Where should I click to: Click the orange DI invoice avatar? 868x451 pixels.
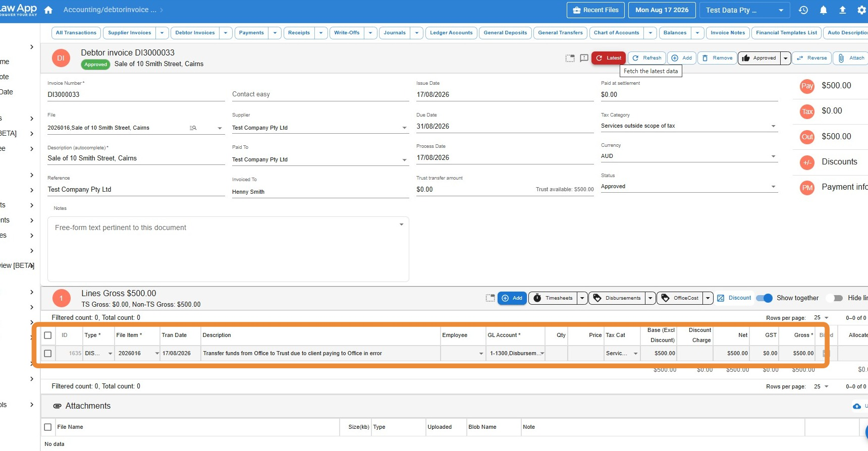point(61,58)
